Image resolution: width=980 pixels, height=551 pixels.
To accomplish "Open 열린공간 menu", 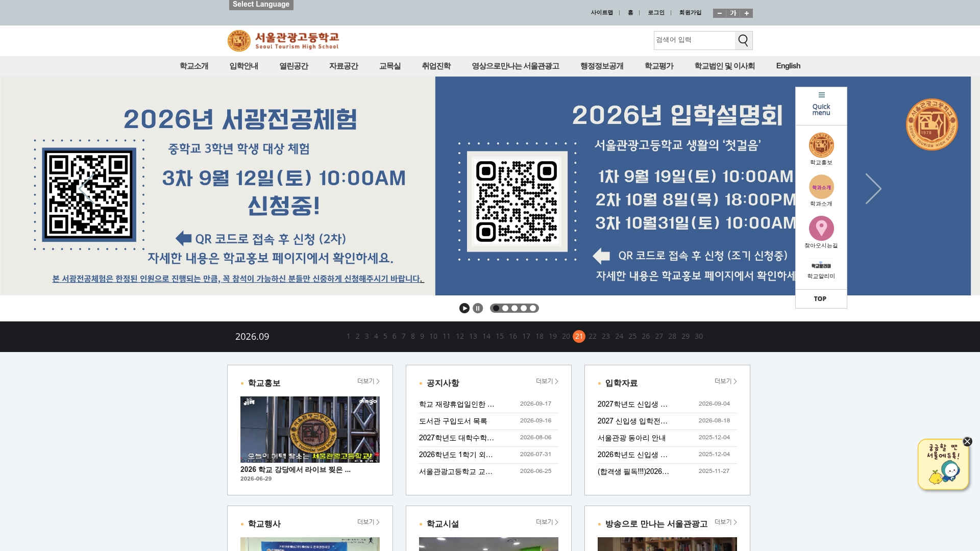I will (294, 66).
